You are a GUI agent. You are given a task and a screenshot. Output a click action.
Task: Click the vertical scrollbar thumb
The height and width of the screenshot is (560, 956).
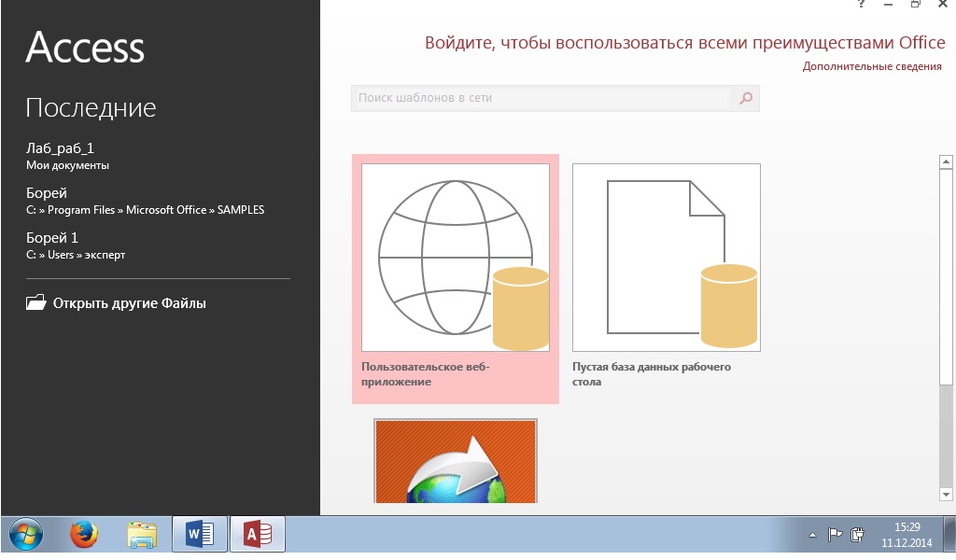coord(946,276)
